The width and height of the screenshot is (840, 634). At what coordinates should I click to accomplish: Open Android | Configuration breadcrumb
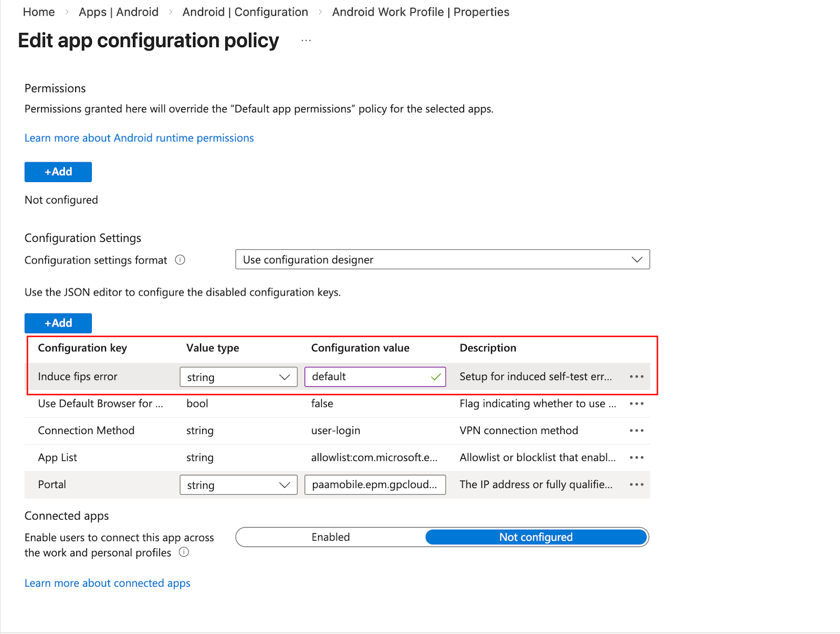point(245,12)
